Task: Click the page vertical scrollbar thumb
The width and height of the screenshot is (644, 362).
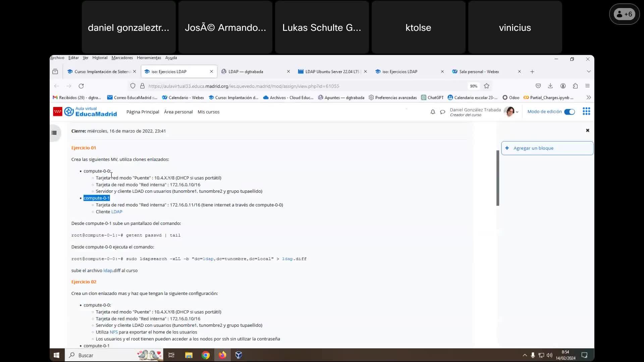Action: click(498, 178)
